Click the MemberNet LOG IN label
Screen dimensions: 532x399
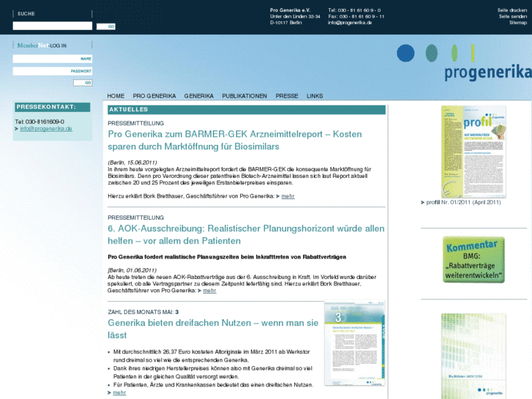tap(42, 45)
